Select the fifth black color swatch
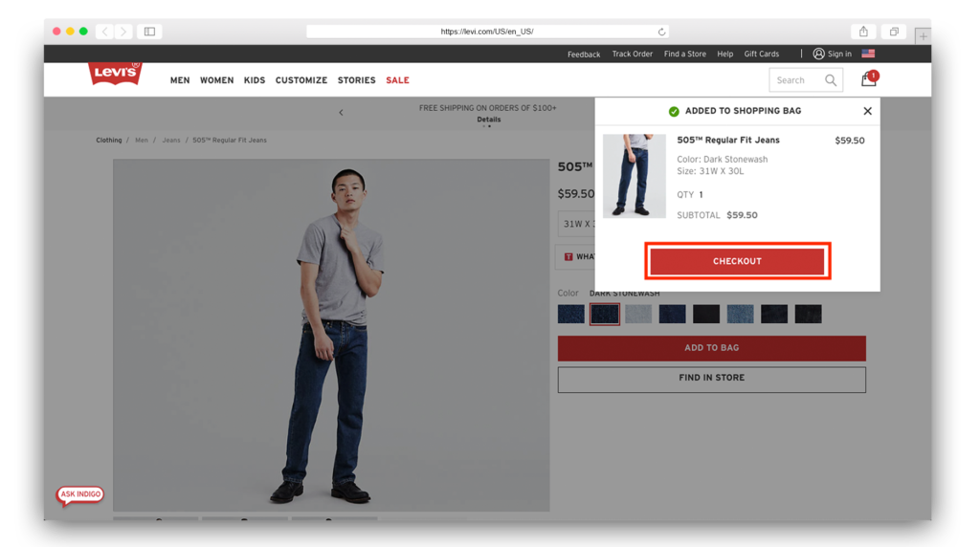 pyautogui.click(x=706, y=314)
